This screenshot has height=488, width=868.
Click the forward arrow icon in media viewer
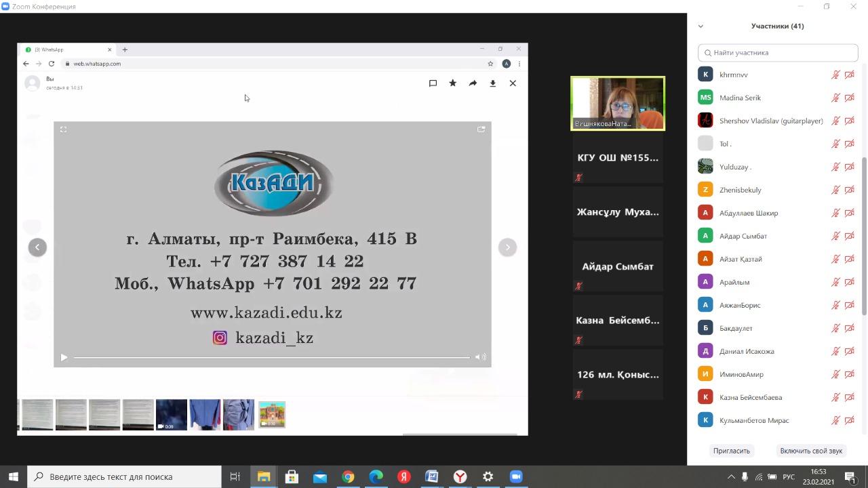(473, 83)
